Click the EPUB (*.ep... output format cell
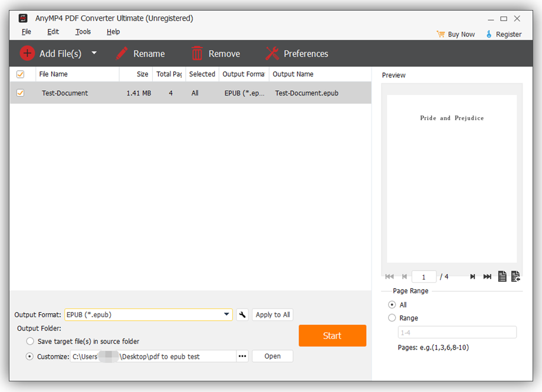This screenshot has height=392, width=542. (x=244, y=93)
